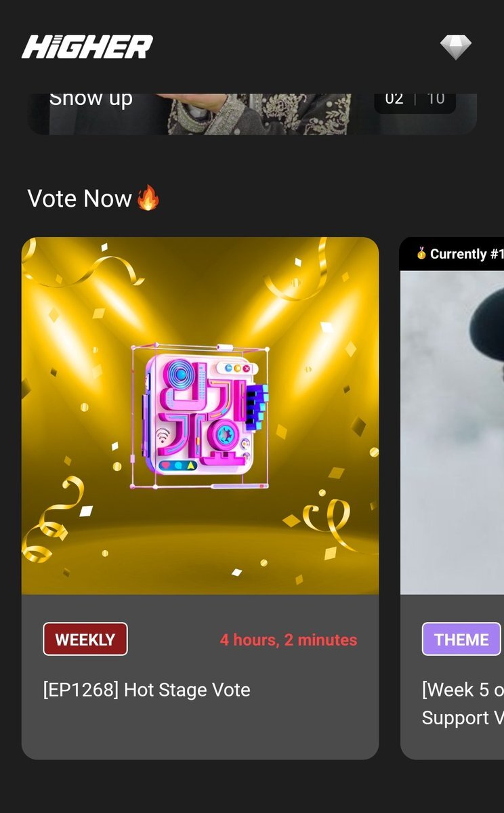504x813 pixels.
Task: Tap the 02 | 10 slide counter
Action: pyautogui.click(x=415, y=99)
